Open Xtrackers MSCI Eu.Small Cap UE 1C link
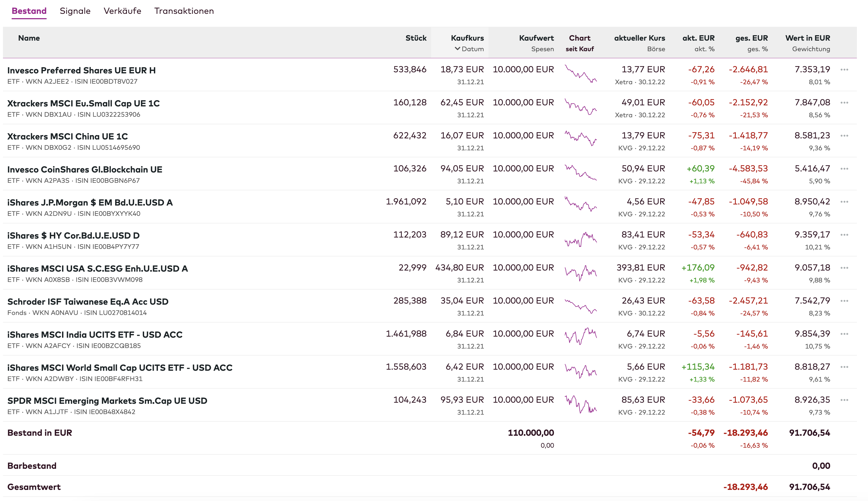Image resolution: width=868 pixels, height=501 pixels. (x=83, y=103)
